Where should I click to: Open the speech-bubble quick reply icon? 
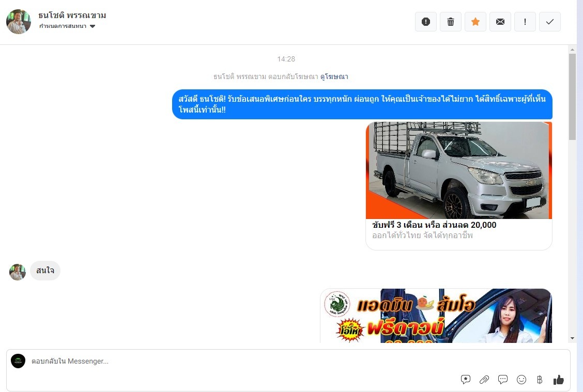[x=503, y=380]
